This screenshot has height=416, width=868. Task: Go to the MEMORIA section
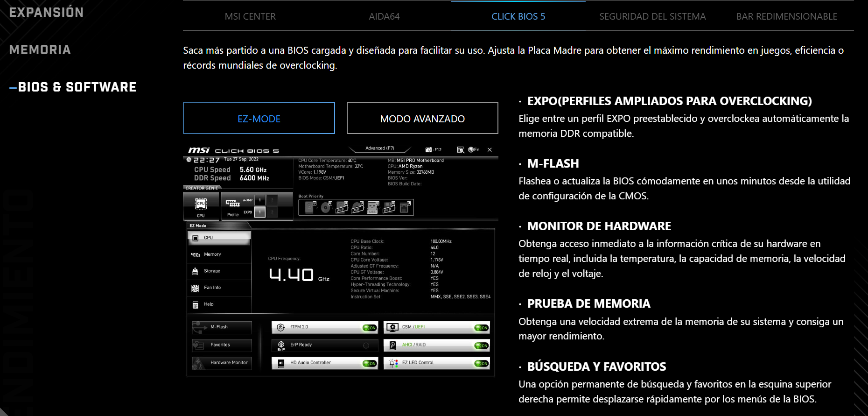40,49
